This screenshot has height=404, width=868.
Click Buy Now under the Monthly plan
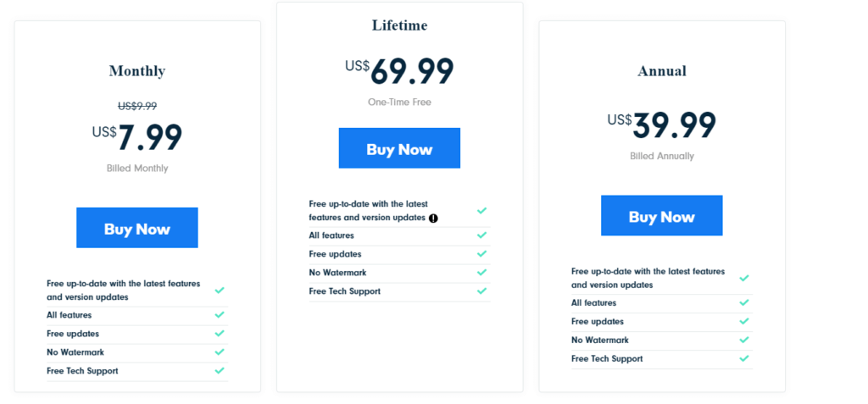pyautogui.click(x=136, y=228)
